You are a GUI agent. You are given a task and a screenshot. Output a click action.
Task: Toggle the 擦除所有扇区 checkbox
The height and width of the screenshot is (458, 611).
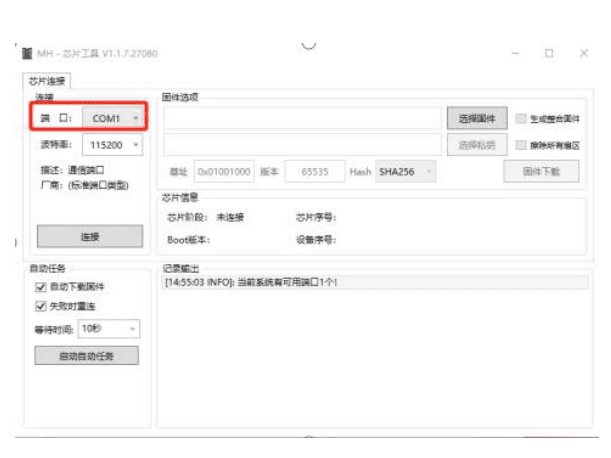[x=521, y=145]
